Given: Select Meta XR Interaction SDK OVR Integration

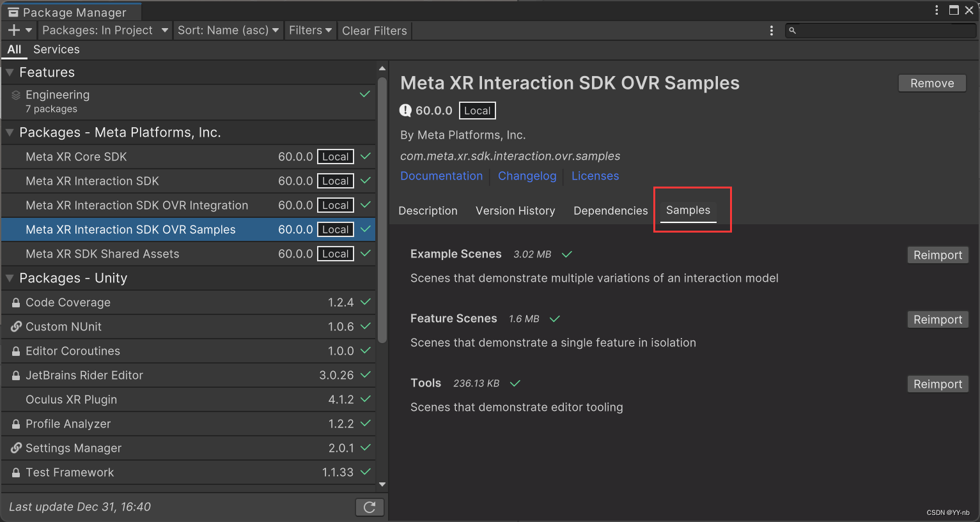Looking at the screenshot, I should [x=188, y=205].
